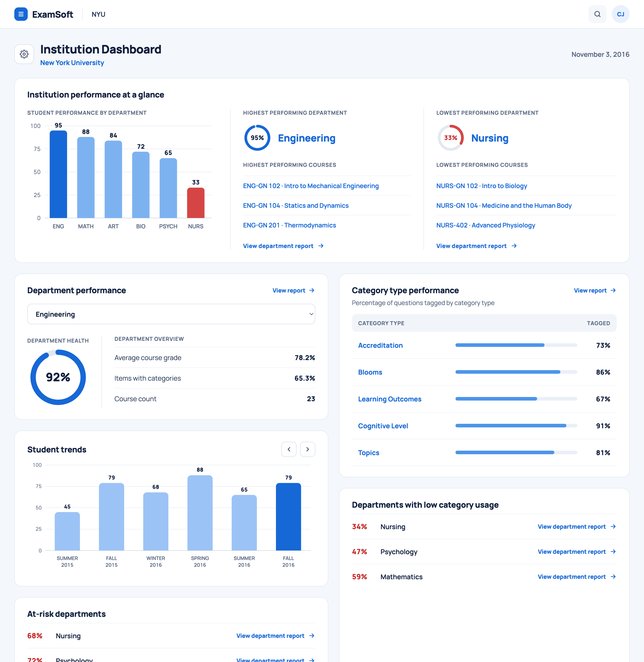Open NURS-GN 104 Medicine and the Human Body

coord(504,205)
